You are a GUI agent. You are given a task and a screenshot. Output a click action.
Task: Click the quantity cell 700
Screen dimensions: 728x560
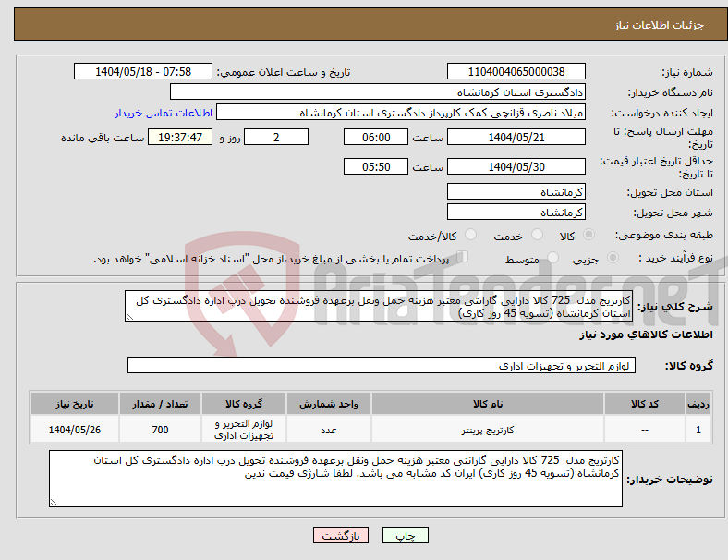pyautogui.click(x=160, y=430)
